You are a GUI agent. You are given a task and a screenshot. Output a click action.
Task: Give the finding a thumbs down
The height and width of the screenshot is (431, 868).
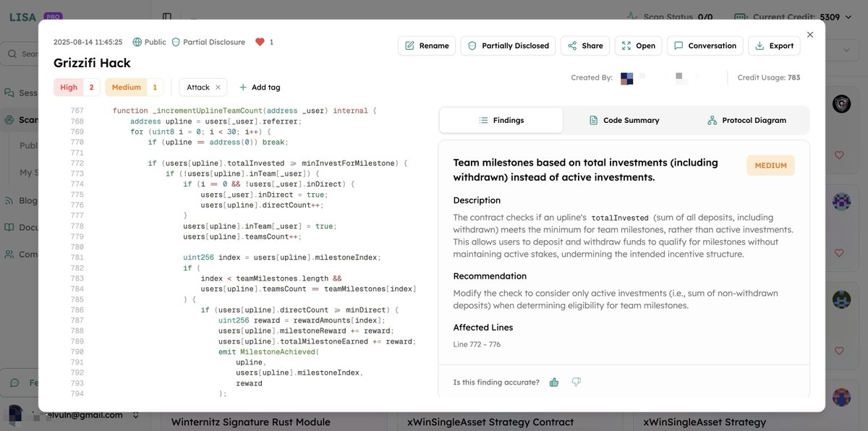tap(576, 381)
